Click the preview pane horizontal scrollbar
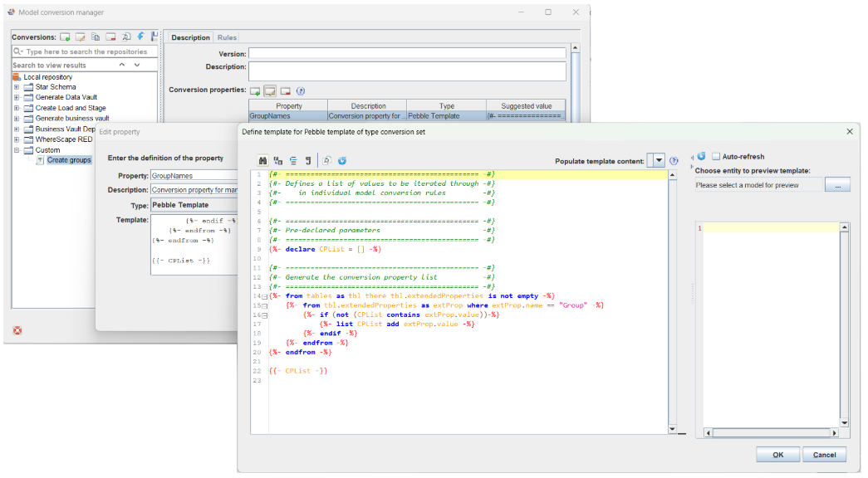The image size is (868, 478). pos(771,432)
